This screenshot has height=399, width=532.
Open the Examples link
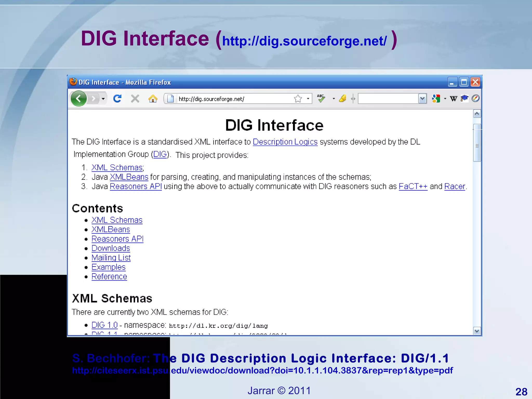tap(108, 267)
